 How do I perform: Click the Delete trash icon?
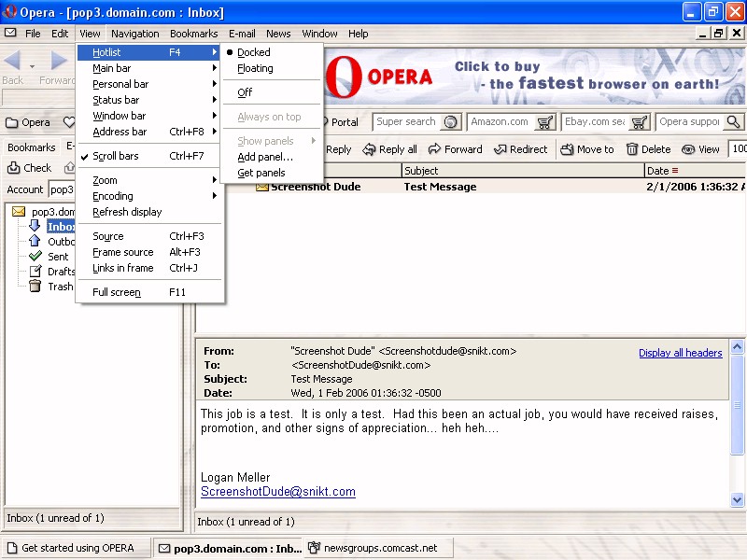pyautogui.click(x=632, y=149)
